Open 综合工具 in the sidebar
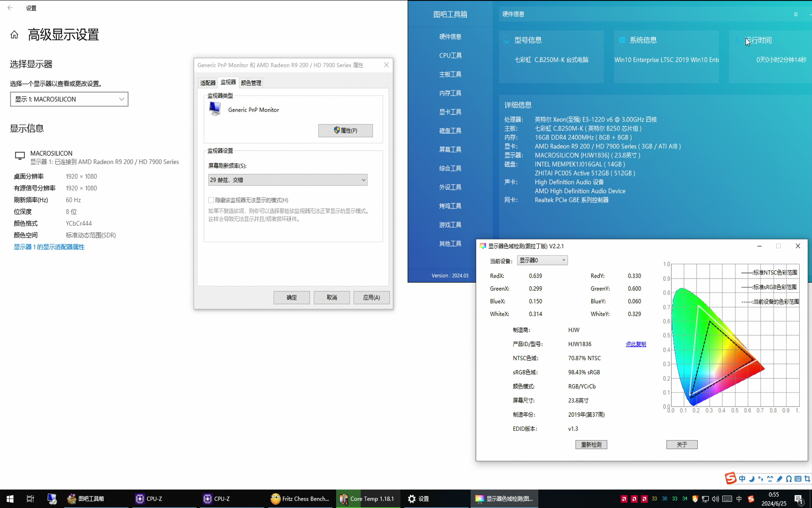 (x=450, y=168)
